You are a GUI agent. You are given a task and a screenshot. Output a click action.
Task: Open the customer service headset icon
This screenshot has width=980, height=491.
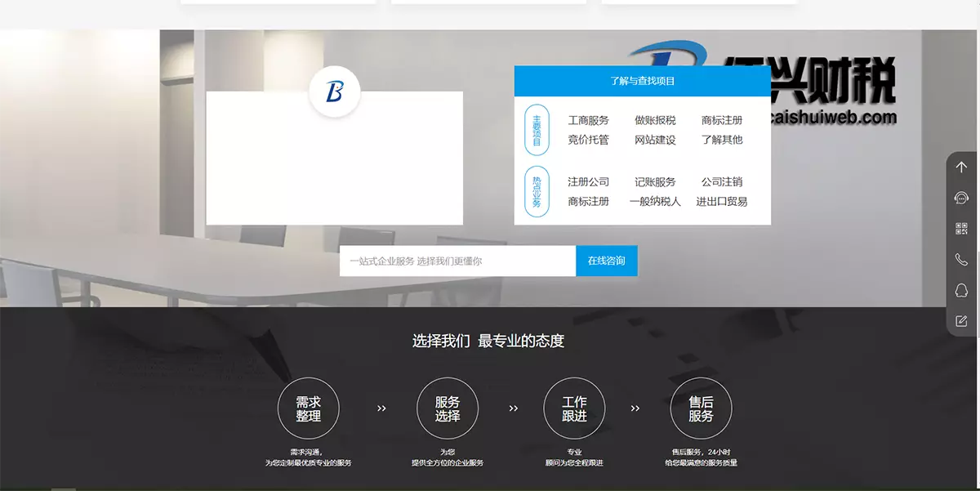[961, 199]
